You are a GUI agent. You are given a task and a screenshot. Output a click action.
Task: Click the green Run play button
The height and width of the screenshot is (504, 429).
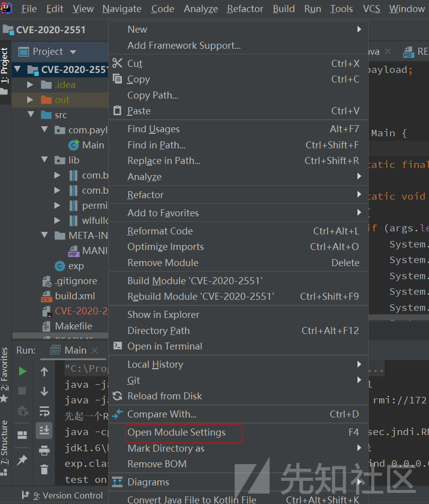pos(22,372)
